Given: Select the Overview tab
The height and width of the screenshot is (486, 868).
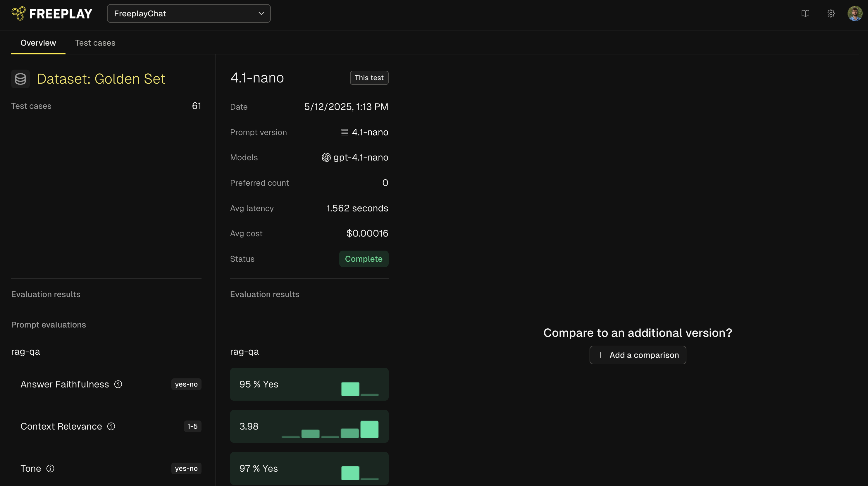Looking at the screenshot, I should (38, 43).
